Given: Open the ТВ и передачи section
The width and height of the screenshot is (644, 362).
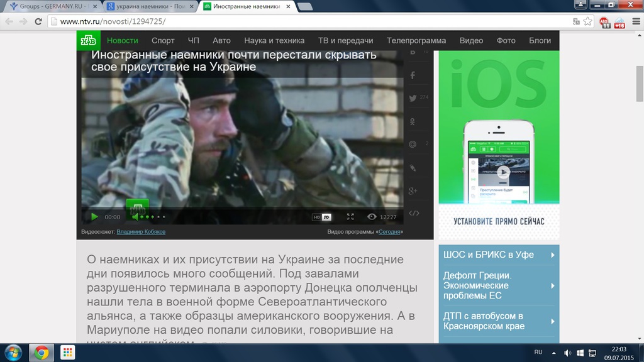Looking at the screenshot, I should click(345, 41).
